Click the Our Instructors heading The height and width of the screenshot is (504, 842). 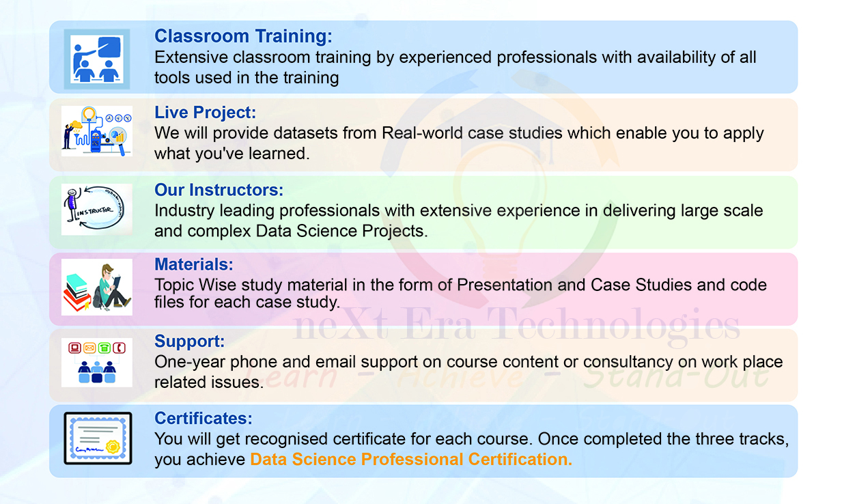coord(219,190)
